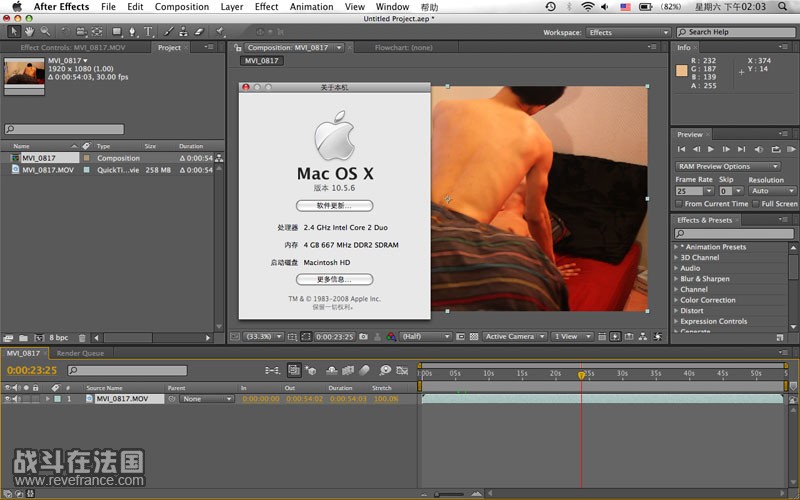Reset exposure icon in viewer footer
Screen dimensions: 800x500
(x=658, y=337)
